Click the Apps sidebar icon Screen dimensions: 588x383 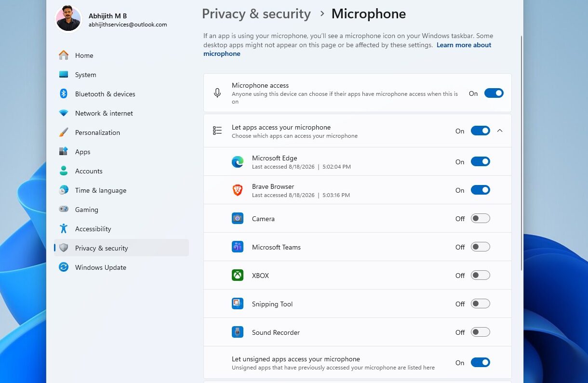tap(64, 152)
